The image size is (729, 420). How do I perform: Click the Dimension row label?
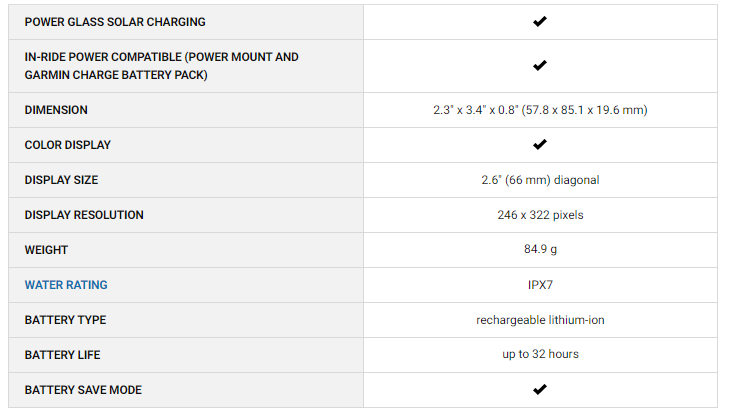(56, 110)
